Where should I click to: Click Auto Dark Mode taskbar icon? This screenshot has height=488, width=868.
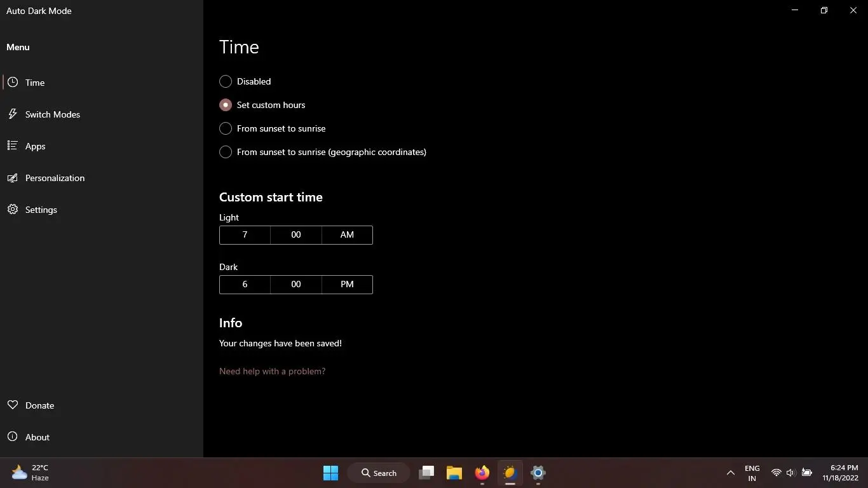(510, 473)
